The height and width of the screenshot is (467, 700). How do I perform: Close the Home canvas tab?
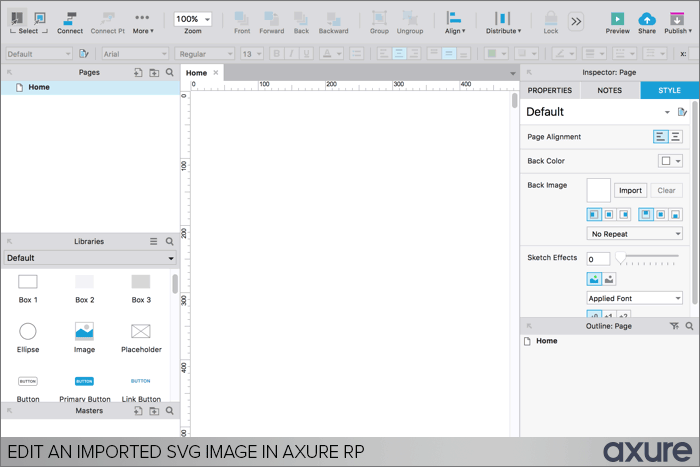click(x=216, y=72)
